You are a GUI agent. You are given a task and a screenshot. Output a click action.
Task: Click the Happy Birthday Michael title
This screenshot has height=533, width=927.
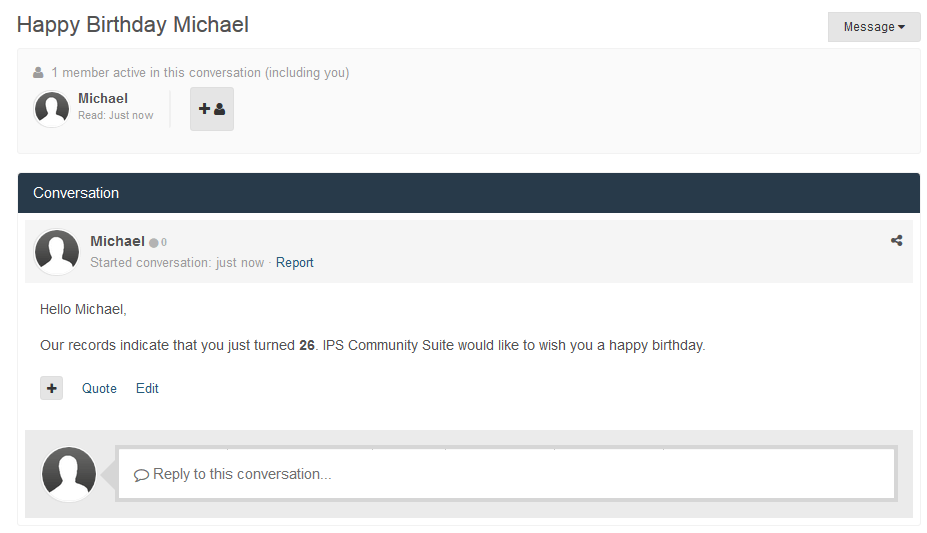click(x=133, y=25)
